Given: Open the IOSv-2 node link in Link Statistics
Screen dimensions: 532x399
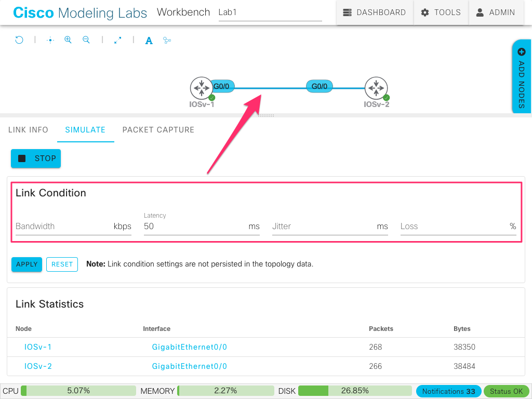Looking at the screenshot, I should [38, 366].
